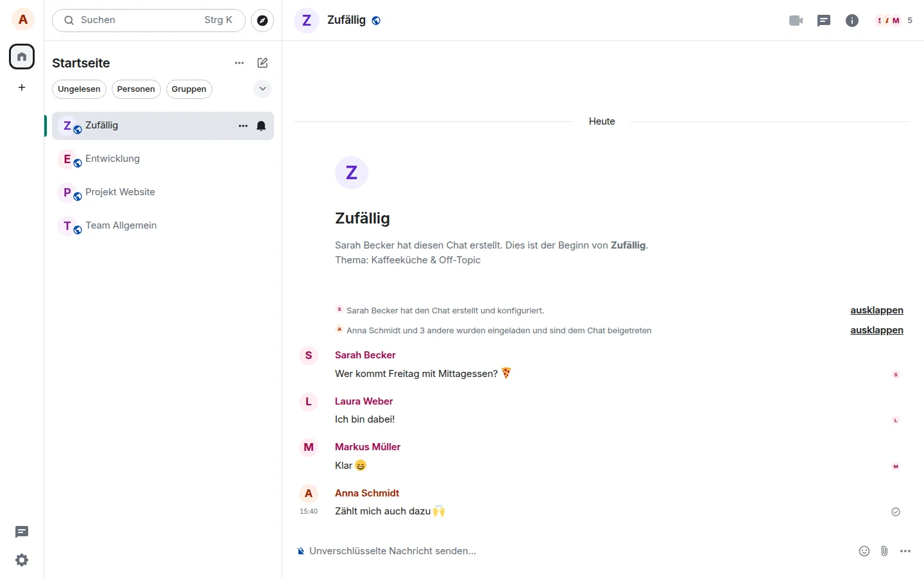
Task: Expand the filter list chevron
Action: tap(262, 89)
